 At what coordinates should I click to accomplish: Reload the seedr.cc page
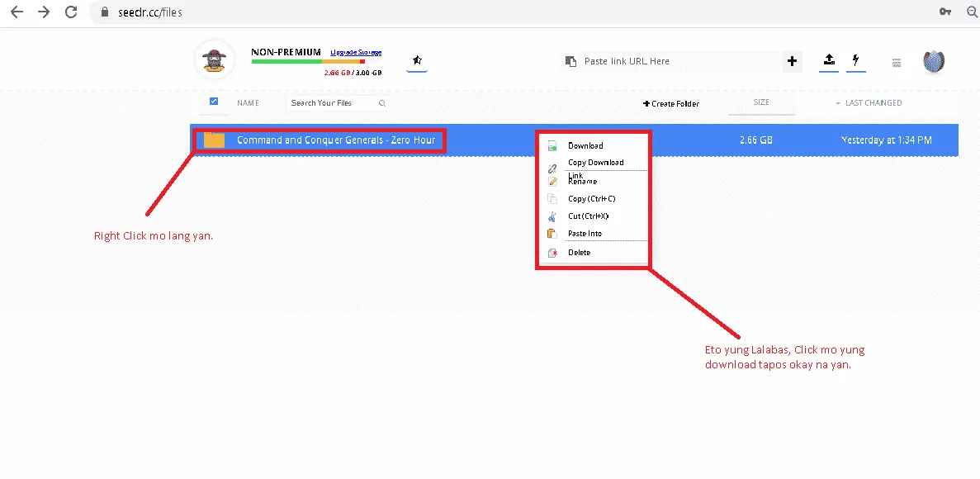[x=71, y=12]
